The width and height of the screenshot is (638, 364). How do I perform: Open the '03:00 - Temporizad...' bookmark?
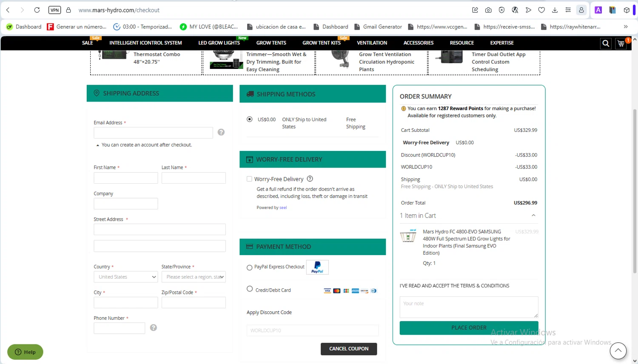coord(143,26)
